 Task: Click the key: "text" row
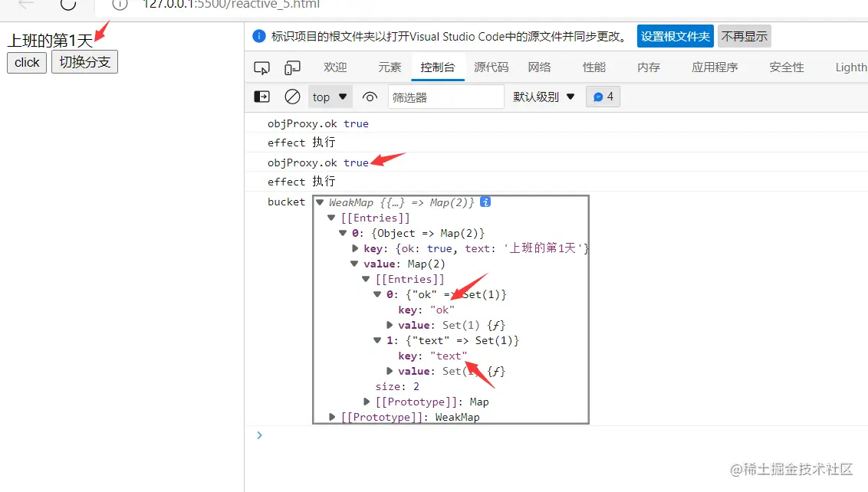(x=433, y=356)
